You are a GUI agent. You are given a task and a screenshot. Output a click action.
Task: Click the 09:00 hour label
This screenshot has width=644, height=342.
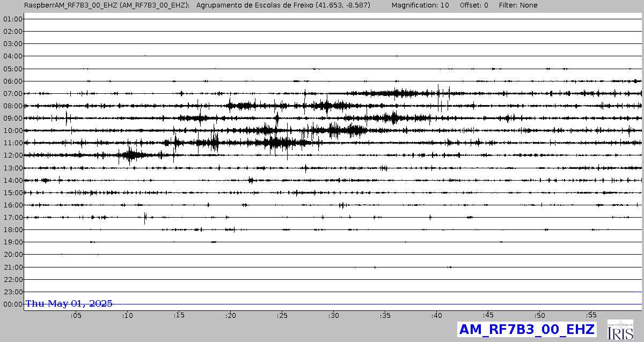pyautogui.click(x=13, y=118)
